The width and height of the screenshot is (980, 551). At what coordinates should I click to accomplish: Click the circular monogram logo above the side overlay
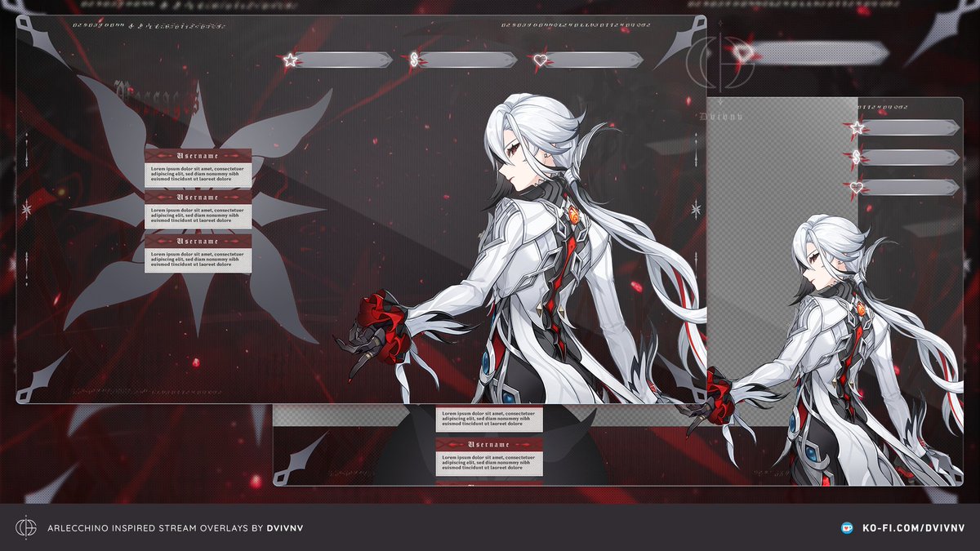pyautogui.click(x=719, y=62)
